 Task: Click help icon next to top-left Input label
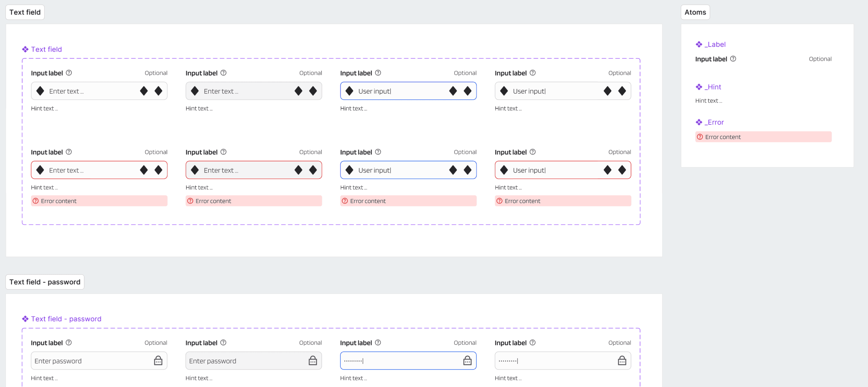(69, 73)
